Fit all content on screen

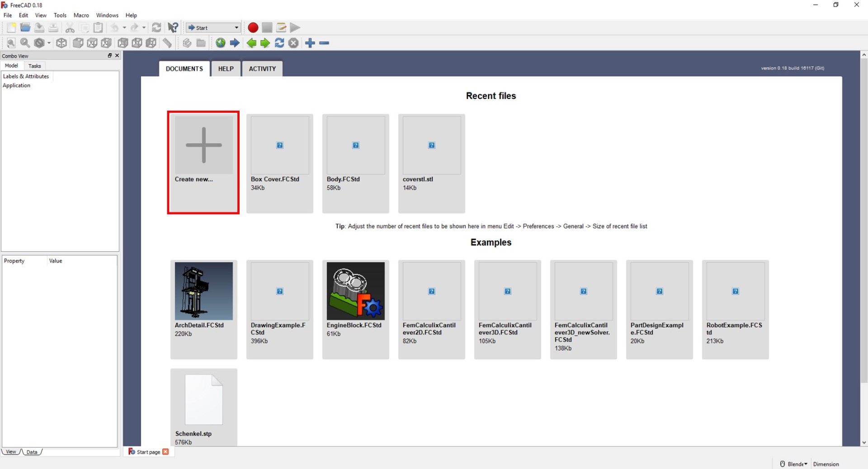(11, 43)
